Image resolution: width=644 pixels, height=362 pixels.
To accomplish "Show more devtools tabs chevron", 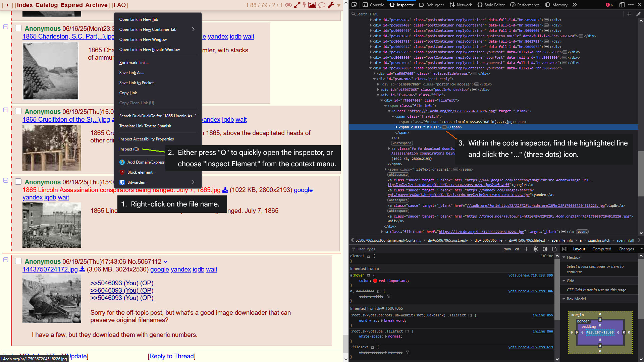I will [x=575, y=5].
